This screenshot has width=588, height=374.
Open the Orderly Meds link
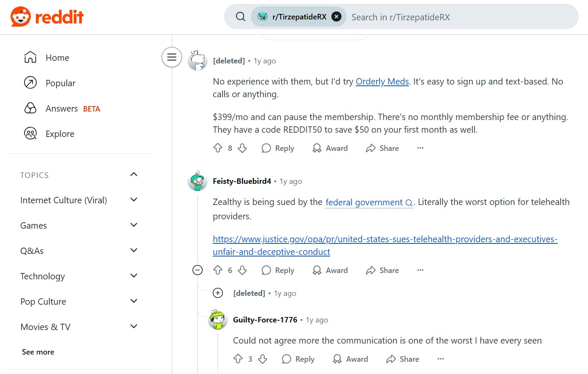pos(382,82)
